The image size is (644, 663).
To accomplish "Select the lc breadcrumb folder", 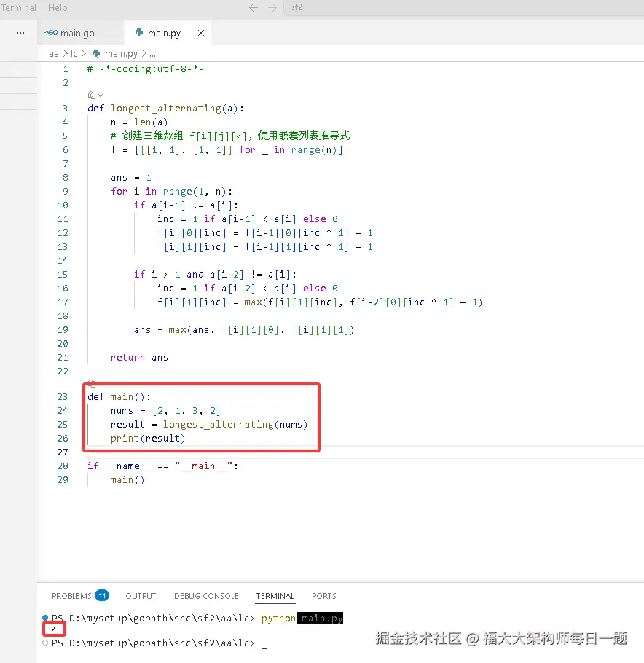I will pyautogui.click(x=74, y=54).
